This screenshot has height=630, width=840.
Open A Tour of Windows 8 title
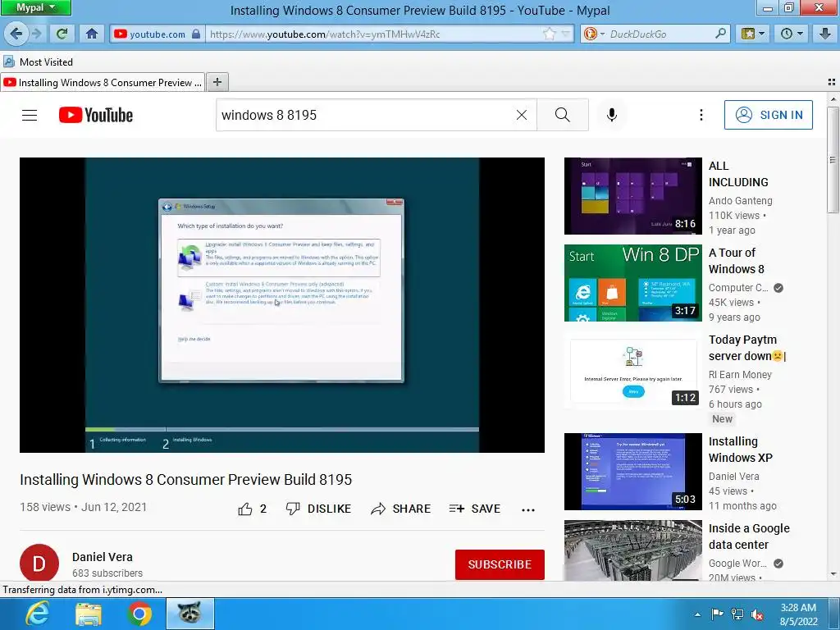pyautogui.click(x=737, y=261)
